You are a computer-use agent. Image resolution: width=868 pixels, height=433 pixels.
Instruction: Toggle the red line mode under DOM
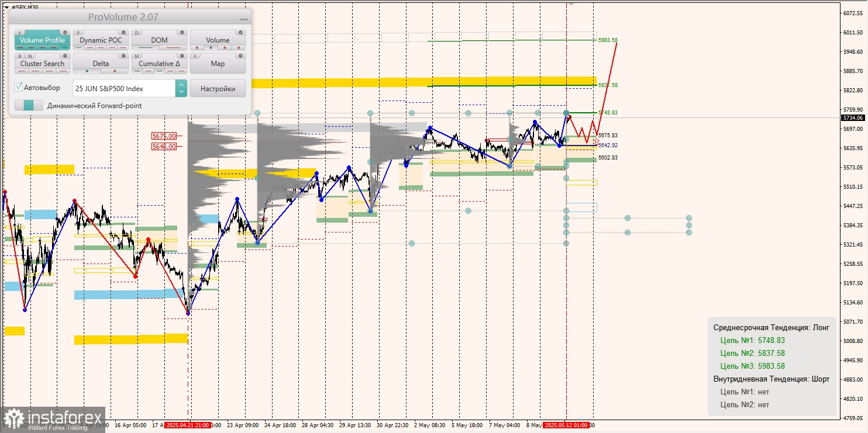pyautogui.click(x=173, y=48)
